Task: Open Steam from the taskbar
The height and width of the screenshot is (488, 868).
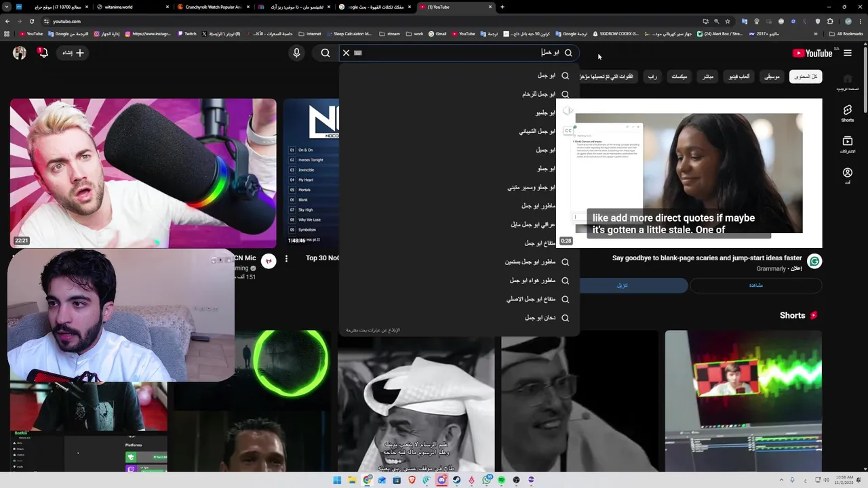Action: 456,480
